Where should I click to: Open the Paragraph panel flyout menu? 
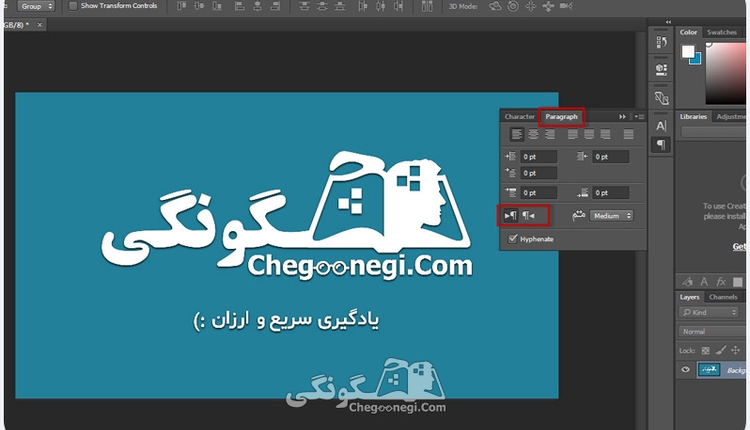click(639, 117)
